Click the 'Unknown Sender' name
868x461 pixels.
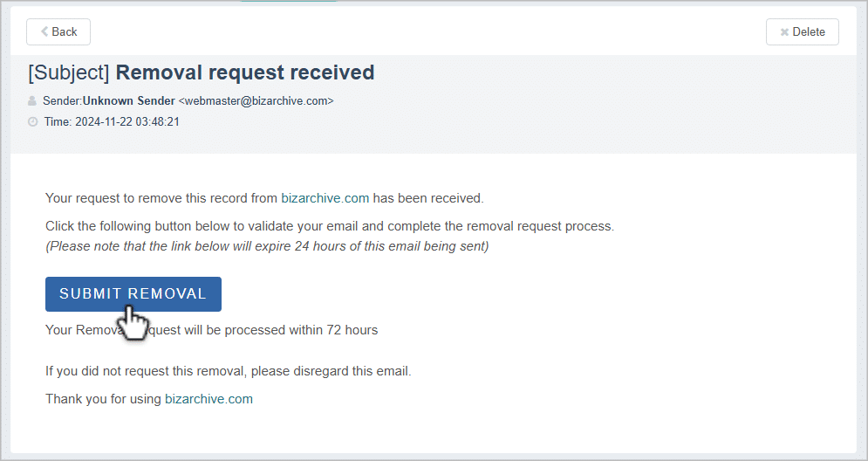coord(129,101)
